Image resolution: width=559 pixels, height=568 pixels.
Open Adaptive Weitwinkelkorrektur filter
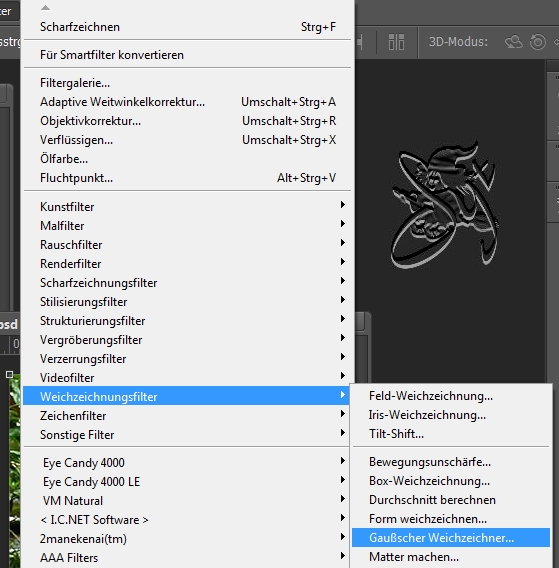pyautogui.click(x=187, y=102)
